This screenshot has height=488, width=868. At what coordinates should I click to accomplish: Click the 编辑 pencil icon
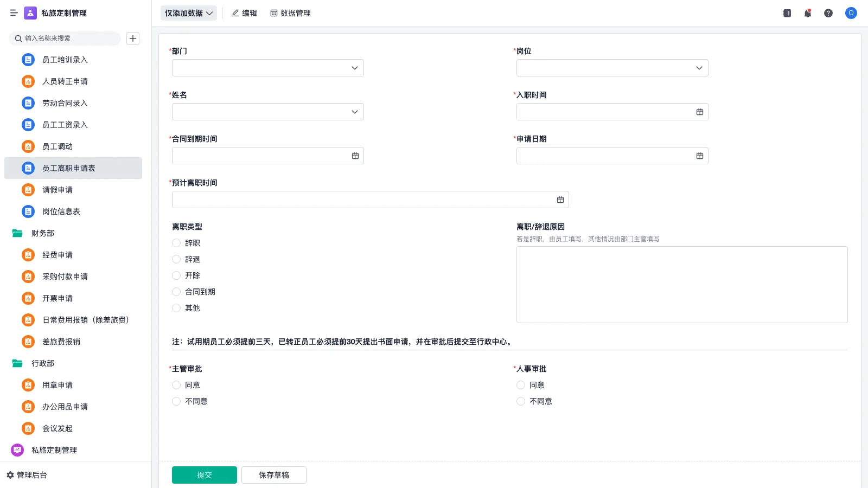[244, 13]
